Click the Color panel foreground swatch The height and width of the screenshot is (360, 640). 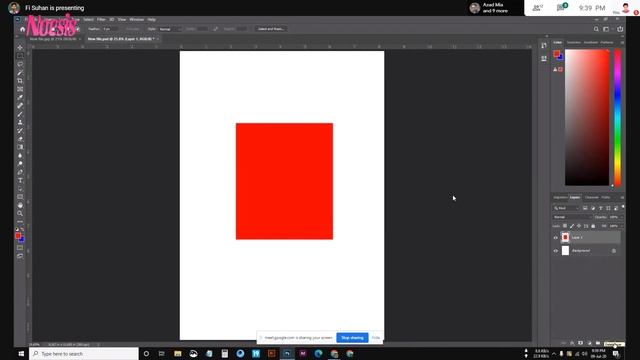557,54
